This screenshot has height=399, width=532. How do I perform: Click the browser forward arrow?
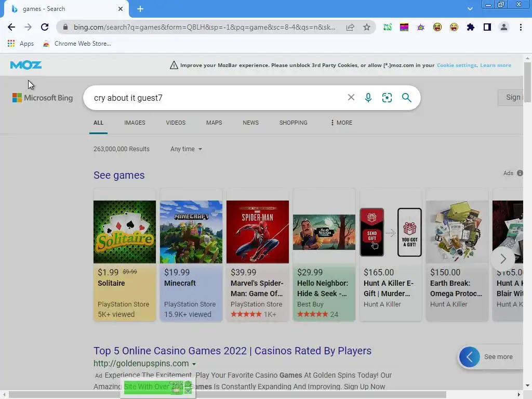pyautogui.click(x=28, y=27)
